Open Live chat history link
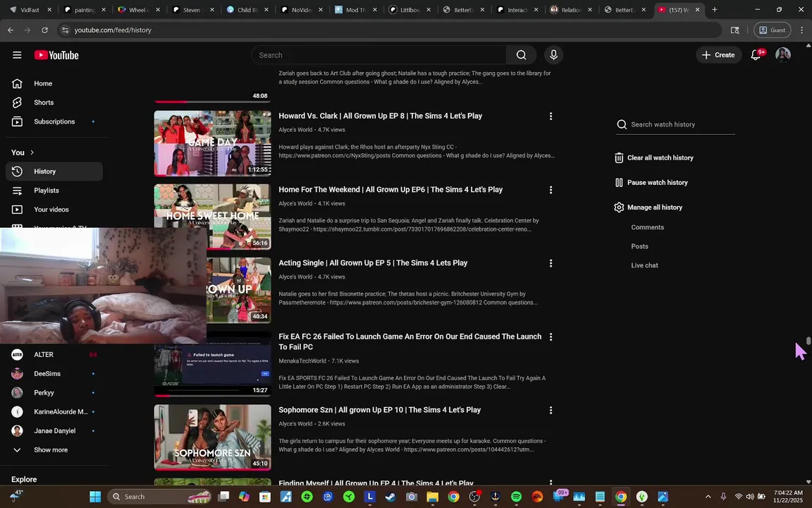Image resolution: width=812 pixels, height=508 pixels. point(645,265)
